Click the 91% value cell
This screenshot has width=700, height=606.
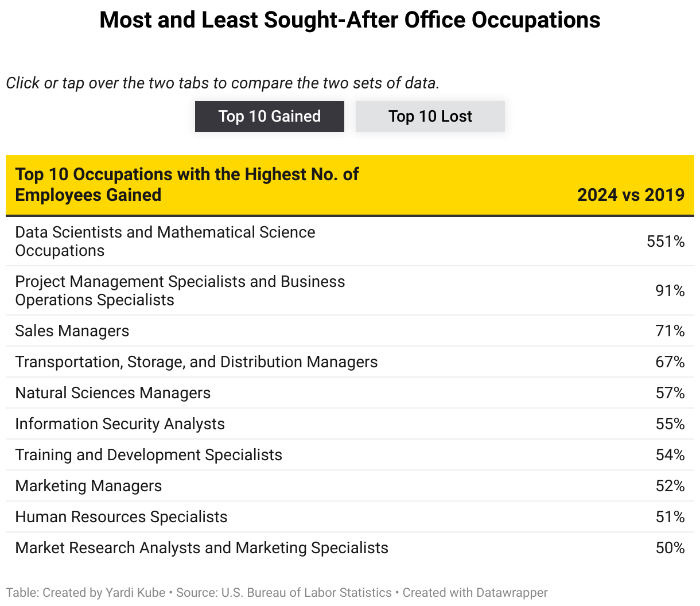pos(670,291)
